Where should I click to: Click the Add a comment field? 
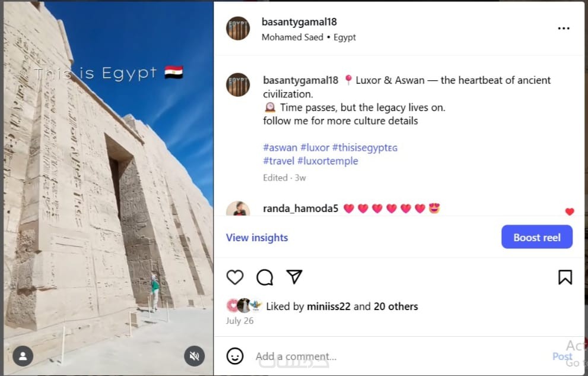pyautogui.click(x=401, y=356)
